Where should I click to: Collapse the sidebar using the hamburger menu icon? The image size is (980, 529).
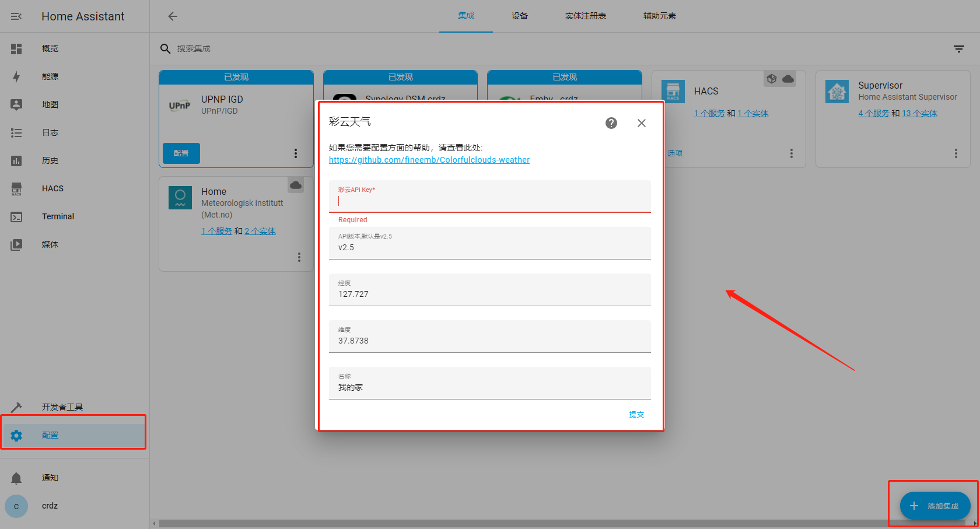[x=16, y=16]
